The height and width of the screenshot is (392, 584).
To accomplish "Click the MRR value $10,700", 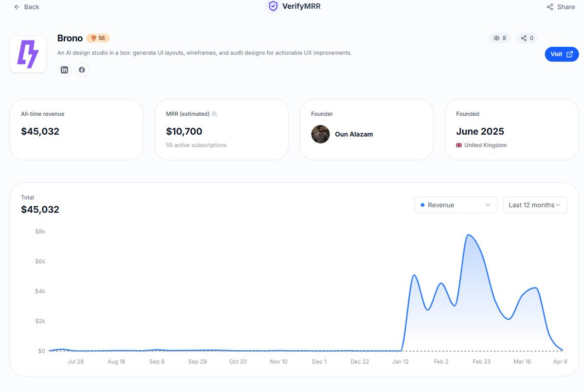I will tap(184, 131).
